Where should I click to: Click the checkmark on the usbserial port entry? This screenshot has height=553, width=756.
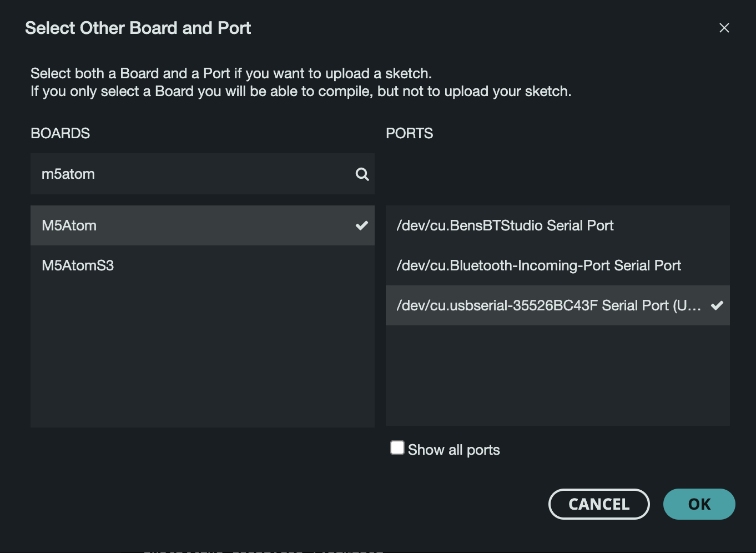(x=716, y=305)
